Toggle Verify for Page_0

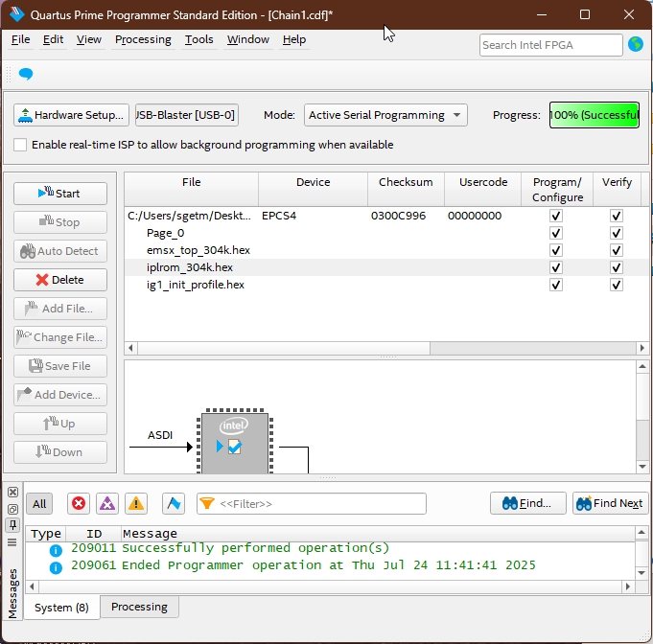coord(617,233)
